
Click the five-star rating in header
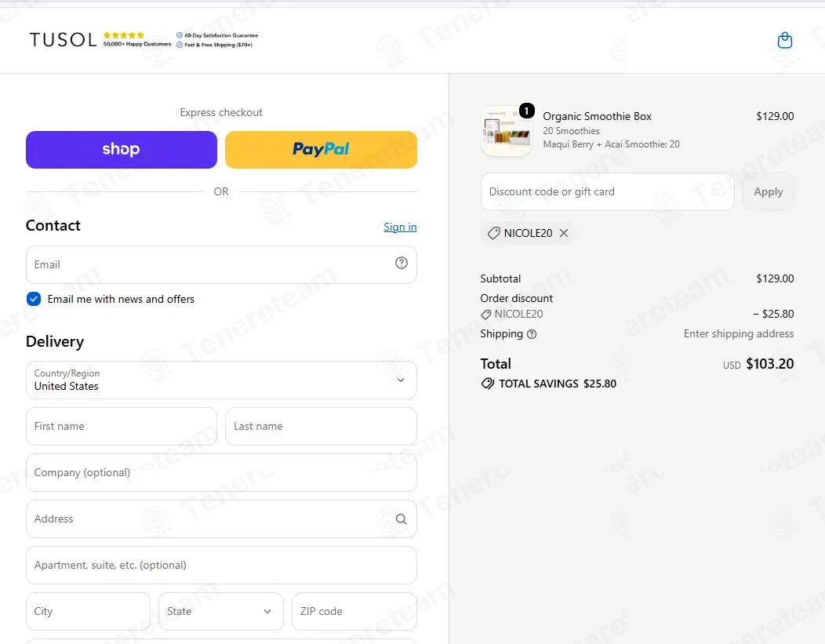(124, 35)
